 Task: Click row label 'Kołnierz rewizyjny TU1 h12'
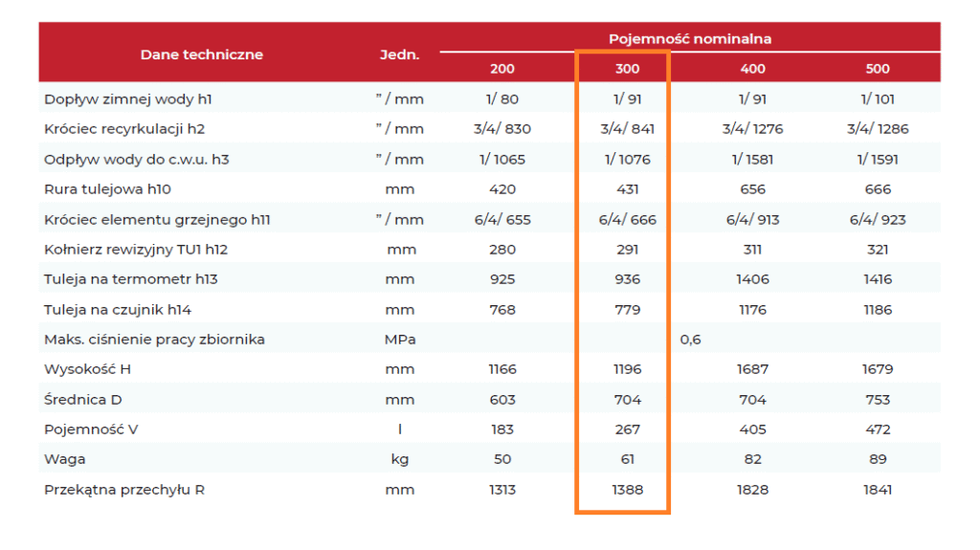point(136,250)
